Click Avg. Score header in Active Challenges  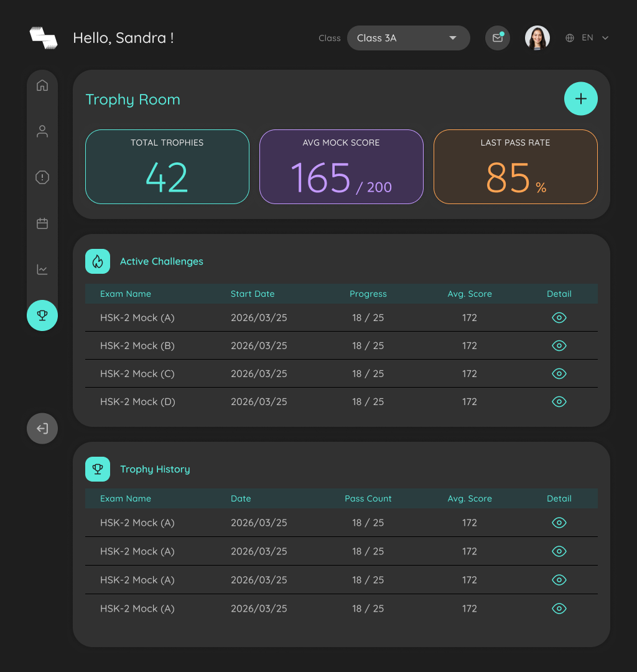coord(470,294)
